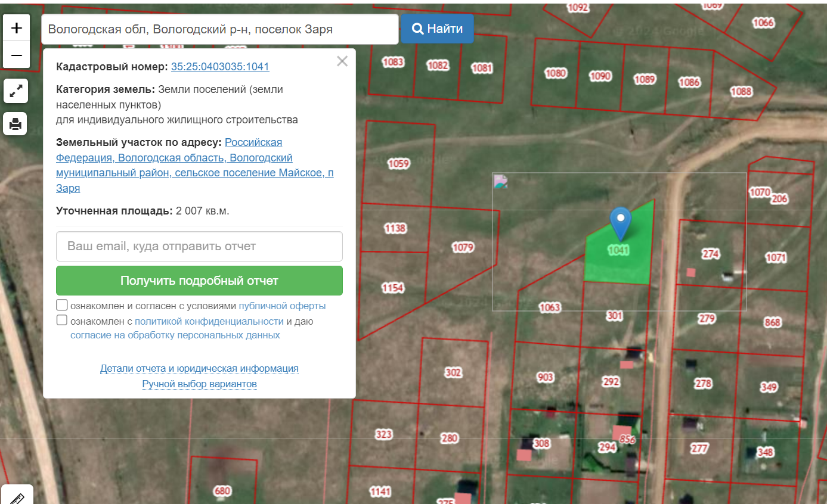The width and height of the screenshot is (827, 504).
Task: Select parcel label 280
Action: click(449, 438)
